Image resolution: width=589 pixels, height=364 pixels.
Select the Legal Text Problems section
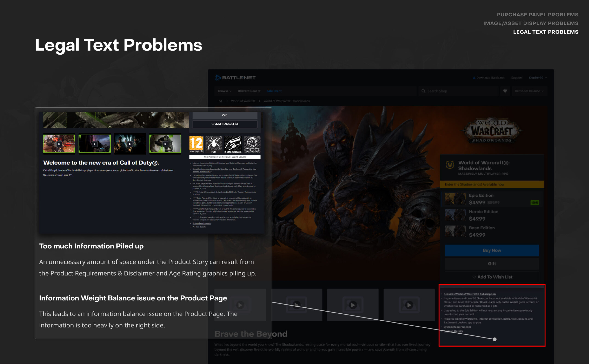pos(546,32)
